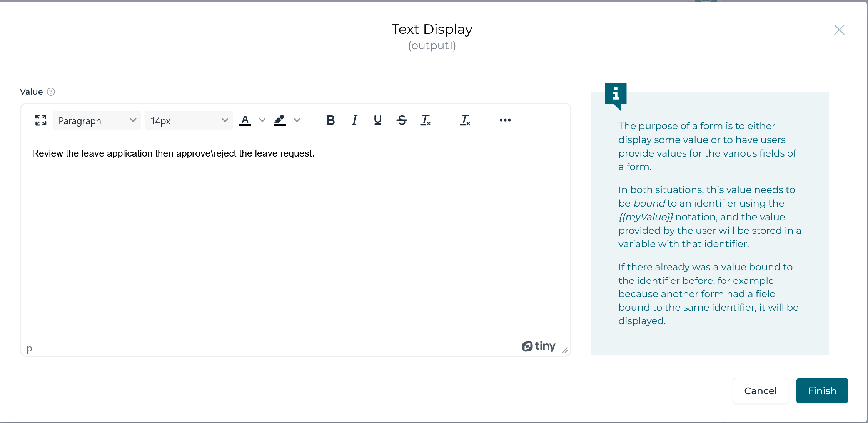Toggle underline formatting
Screen dimensions: 868x423
tap(377, 120)
